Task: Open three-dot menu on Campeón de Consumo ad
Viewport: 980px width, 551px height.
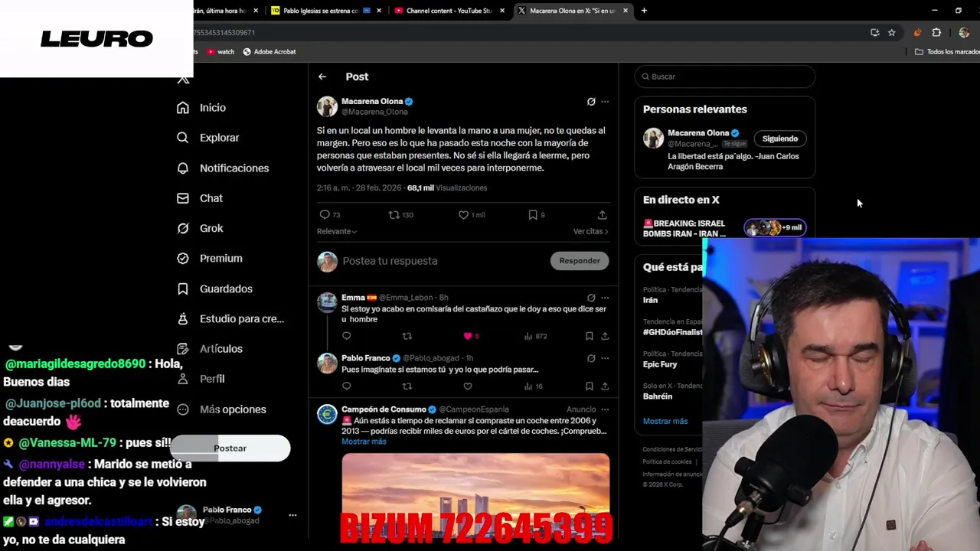Action: [605, 409]
